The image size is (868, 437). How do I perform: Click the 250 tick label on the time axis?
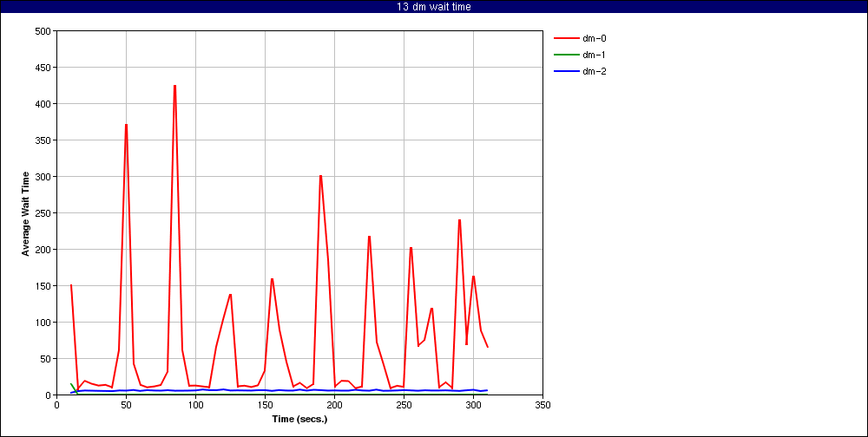(404, 405)
